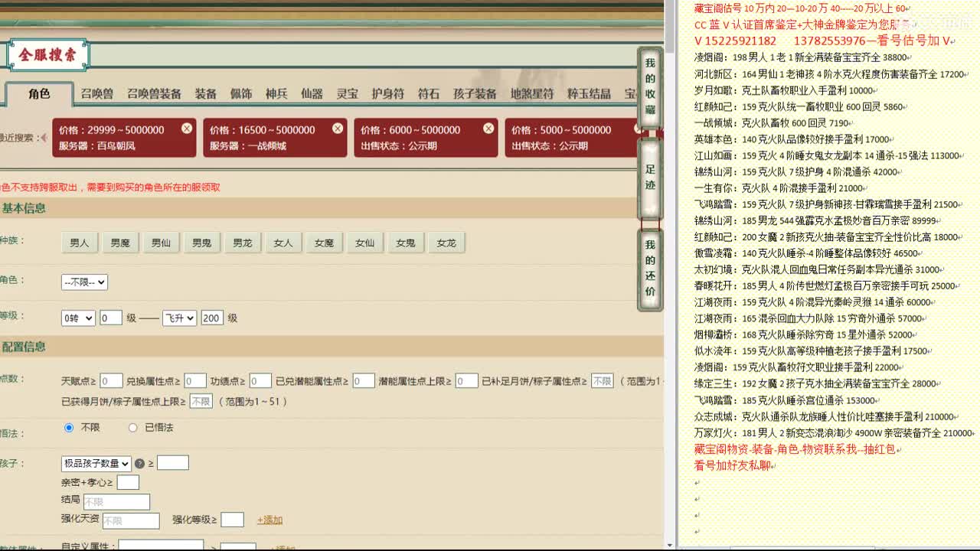Select race 男仙
Screen dimensions: 980x551
click(161, 243)
